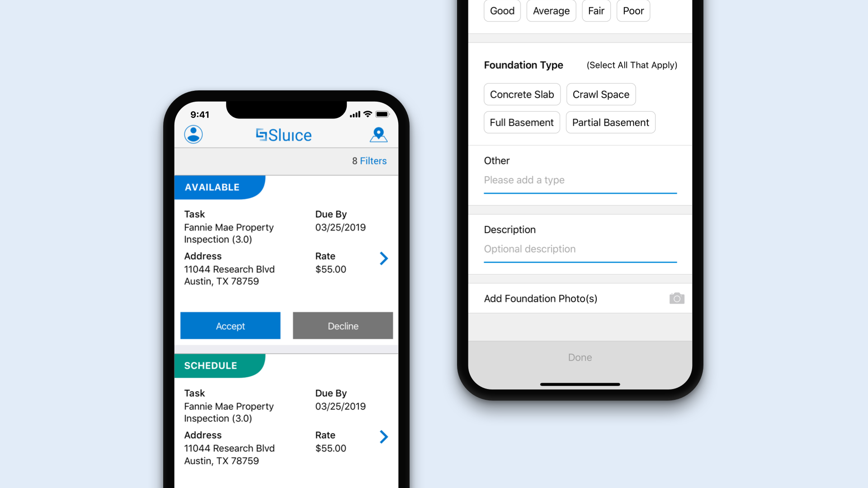The image size is (868, 488).
Task: Tap the user profile avatar icon
Action: pos(193,134)
